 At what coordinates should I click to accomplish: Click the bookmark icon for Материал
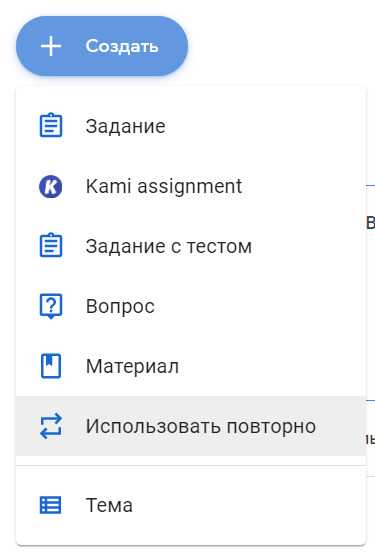tap(51, 366)
